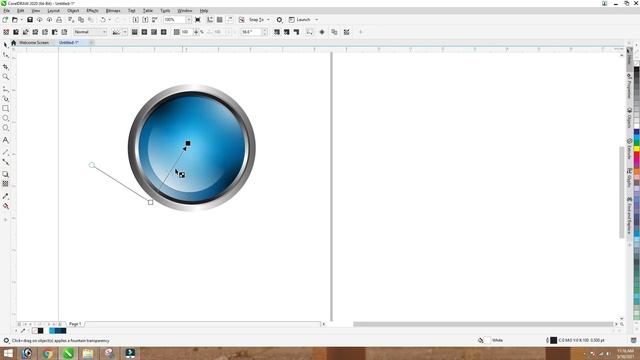Select the Parallel Dimension tool
Viewport: 640px width, 360px height.
coord(5,152)
